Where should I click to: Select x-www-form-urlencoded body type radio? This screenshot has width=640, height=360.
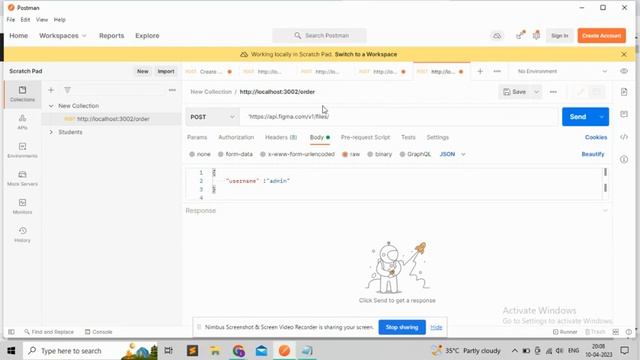click(263, 154)
